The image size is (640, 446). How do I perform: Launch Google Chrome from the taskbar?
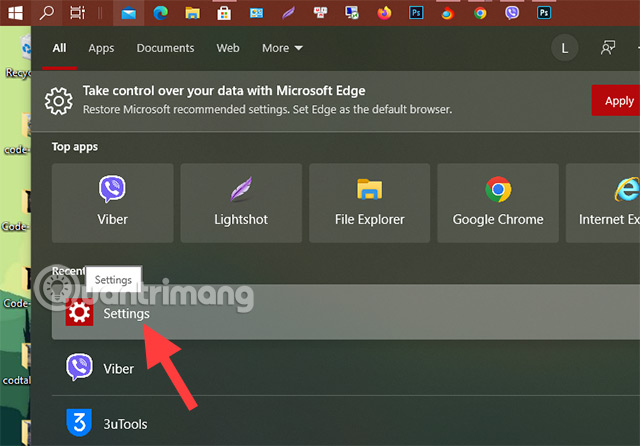(x=480, y=13)
